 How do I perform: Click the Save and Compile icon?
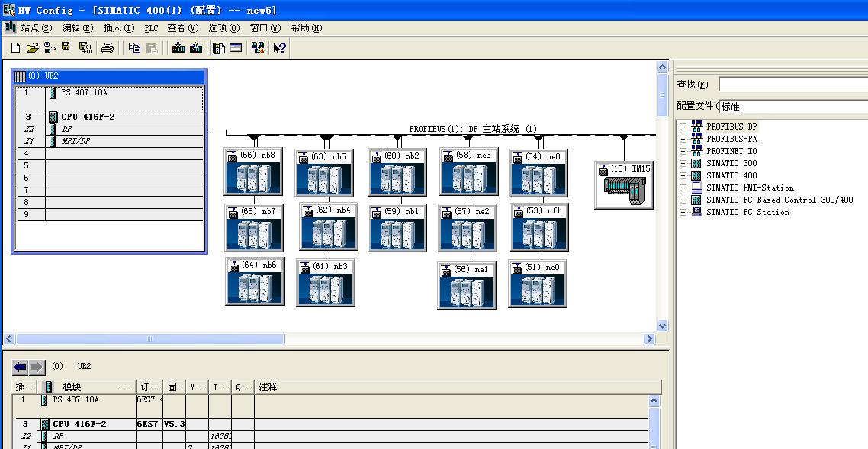[85, 48]
